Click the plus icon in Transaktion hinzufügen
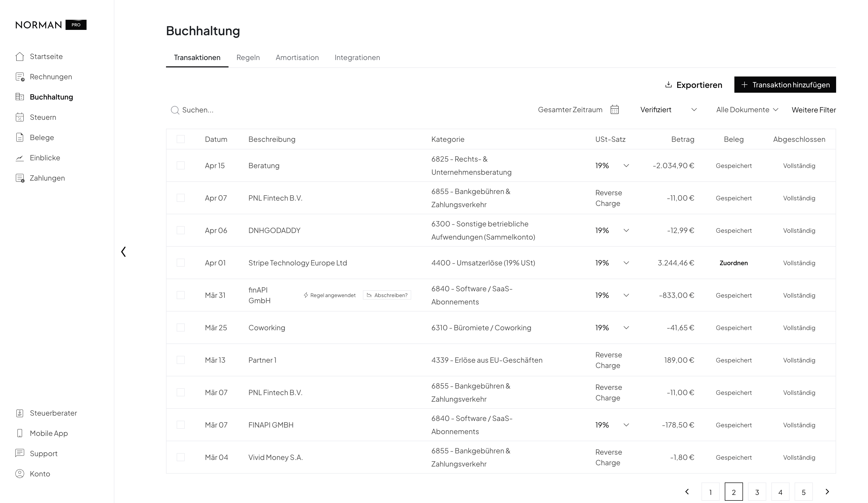868x503 pixels. (x=744, y=85)
